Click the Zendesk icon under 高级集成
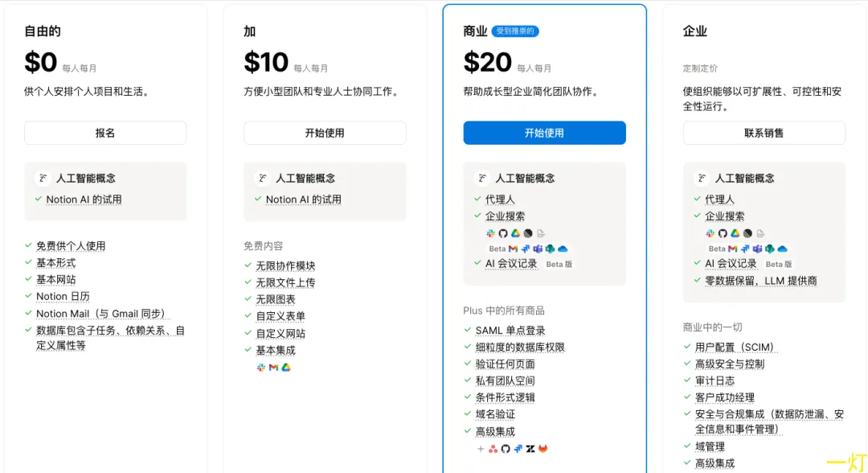The height and width of the screenshot is (473, 868). pos(530,449)
